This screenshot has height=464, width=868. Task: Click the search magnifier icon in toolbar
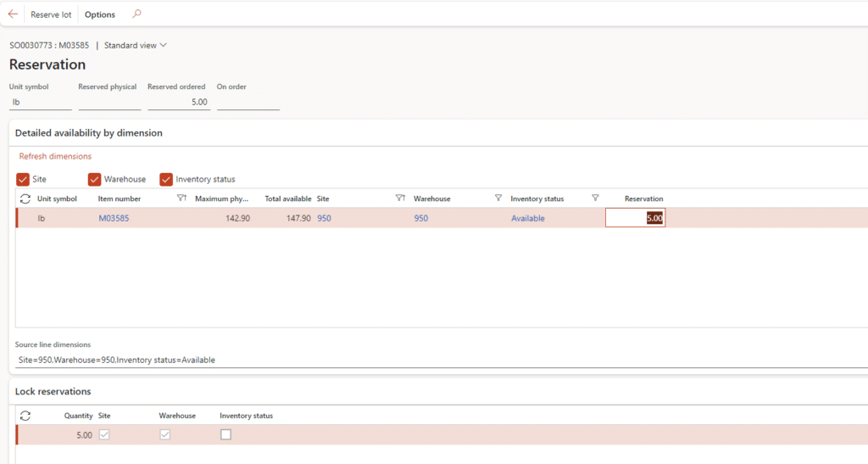(x=136, y=14)
